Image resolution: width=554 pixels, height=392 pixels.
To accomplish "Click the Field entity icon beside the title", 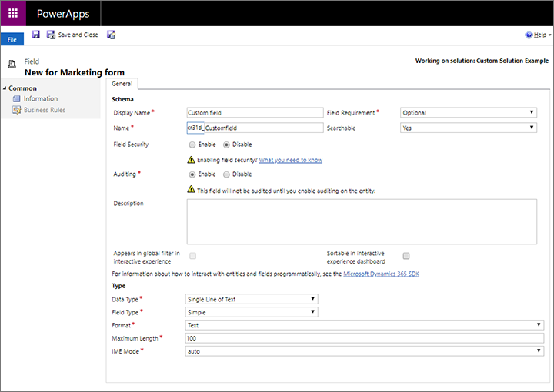I will (x=12, y=64).
